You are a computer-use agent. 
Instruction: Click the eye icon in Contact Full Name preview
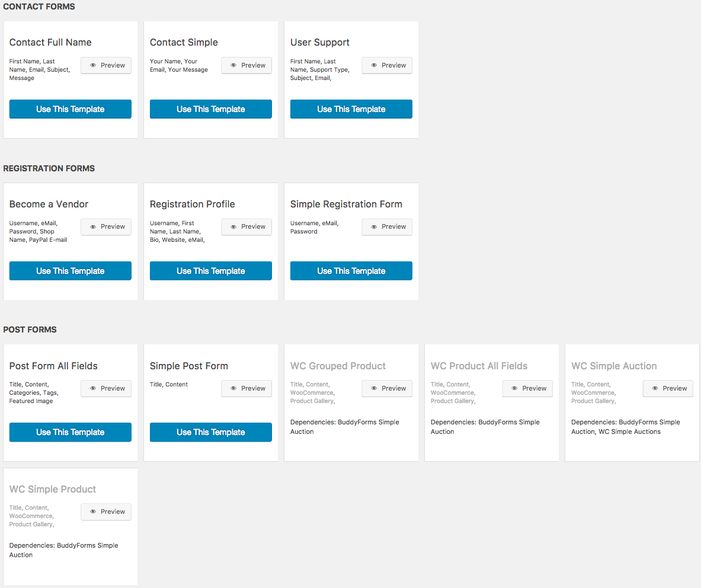[x=93, y=65]
